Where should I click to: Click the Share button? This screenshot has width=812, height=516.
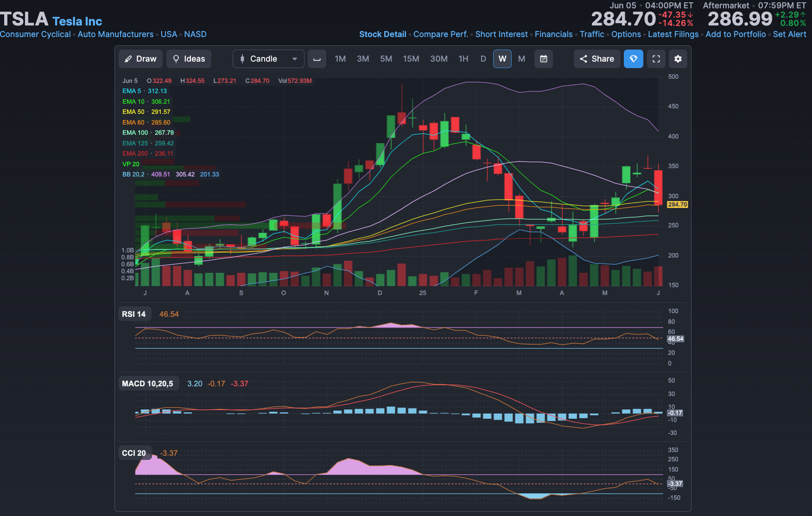click(x=597, y=59)
